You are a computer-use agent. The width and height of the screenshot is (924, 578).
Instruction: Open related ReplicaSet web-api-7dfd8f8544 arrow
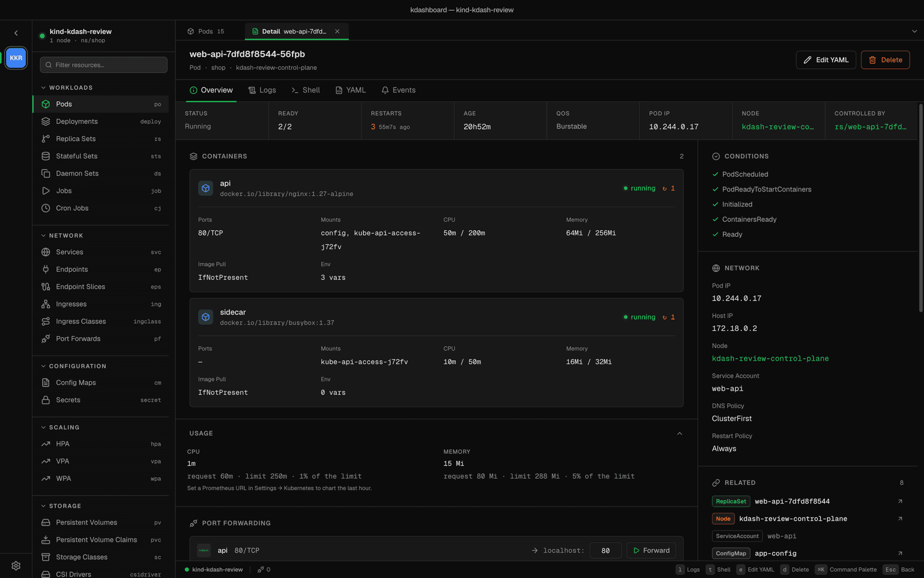(900, 501)
